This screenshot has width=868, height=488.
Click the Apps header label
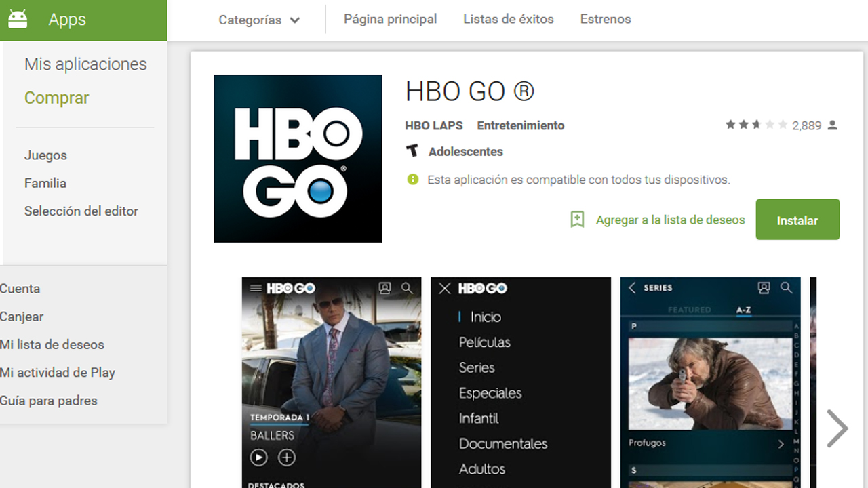coord(67,20)
